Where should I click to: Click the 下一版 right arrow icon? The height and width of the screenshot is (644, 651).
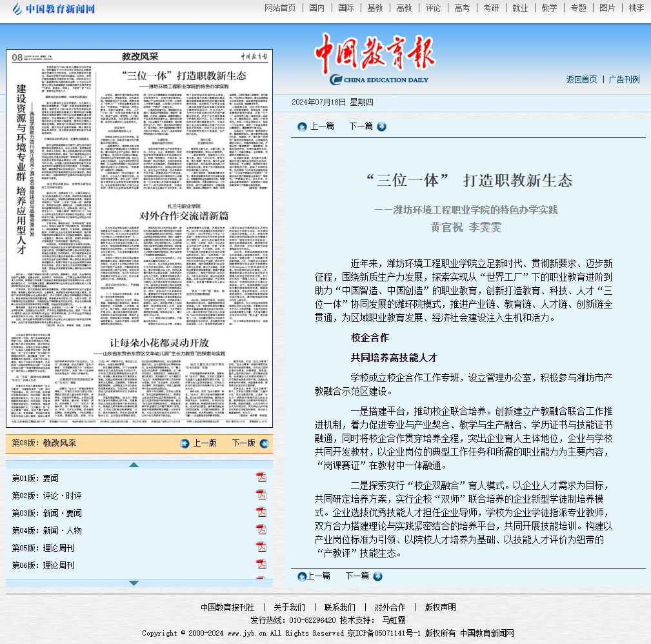coord(264,443)
